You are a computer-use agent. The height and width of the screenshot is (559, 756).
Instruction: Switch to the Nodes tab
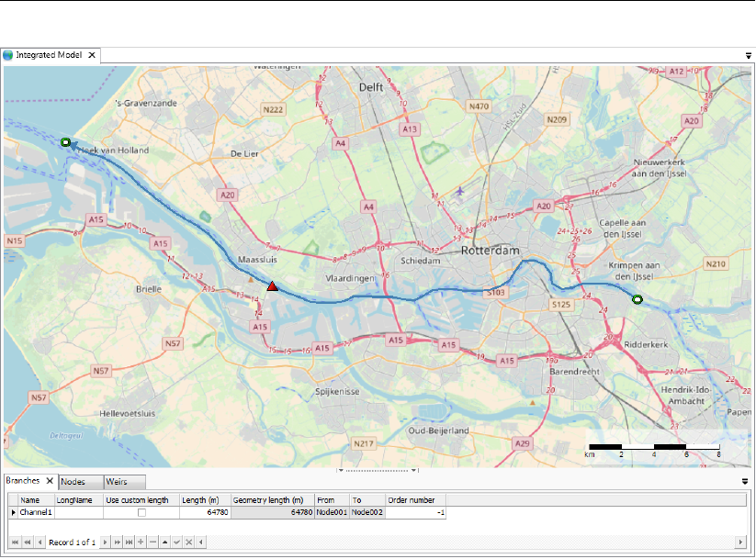tap(81, 482)
